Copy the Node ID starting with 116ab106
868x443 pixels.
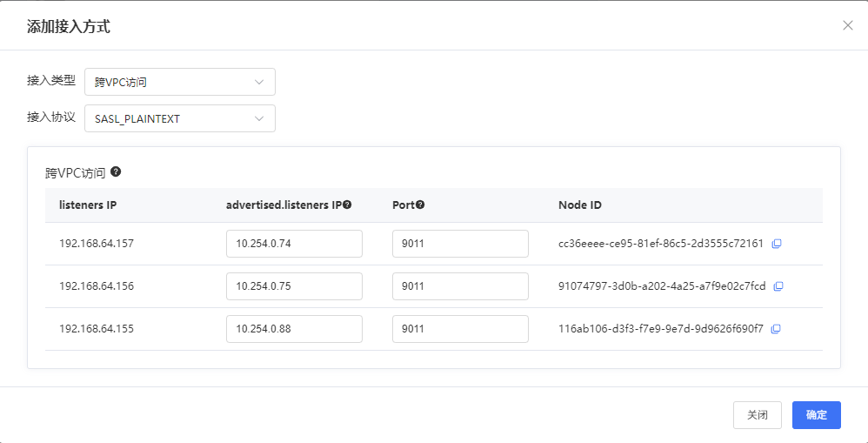point(776,329)
